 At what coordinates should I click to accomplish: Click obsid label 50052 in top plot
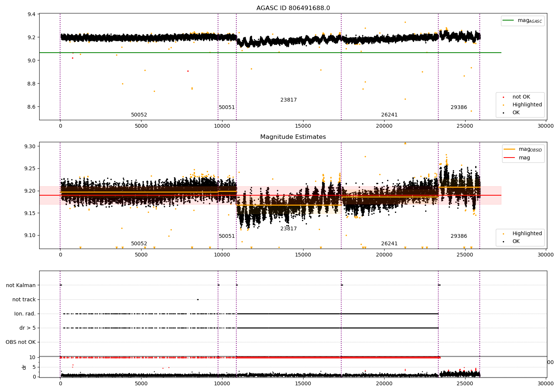pyautogui.click(x=139, y=115)
